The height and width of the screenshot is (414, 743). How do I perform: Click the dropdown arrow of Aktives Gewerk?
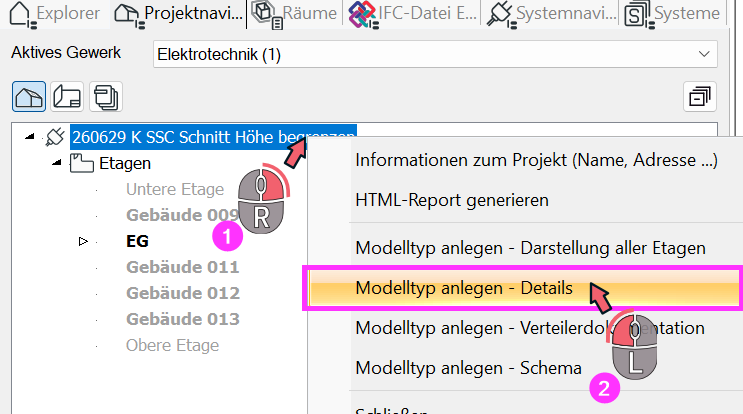click(x=704, y=54)
